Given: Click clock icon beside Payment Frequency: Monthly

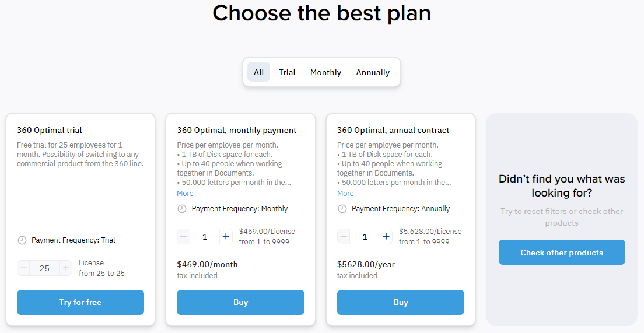Looking at the screenshot, I should click(182, 209).
